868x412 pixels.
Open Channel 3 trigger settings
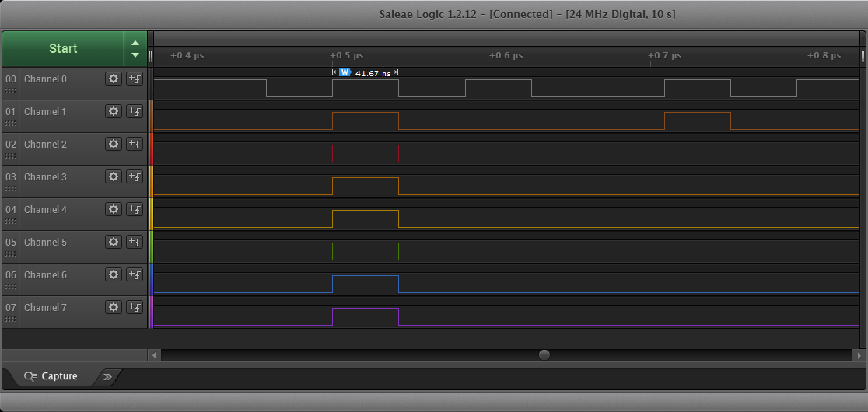135,176
